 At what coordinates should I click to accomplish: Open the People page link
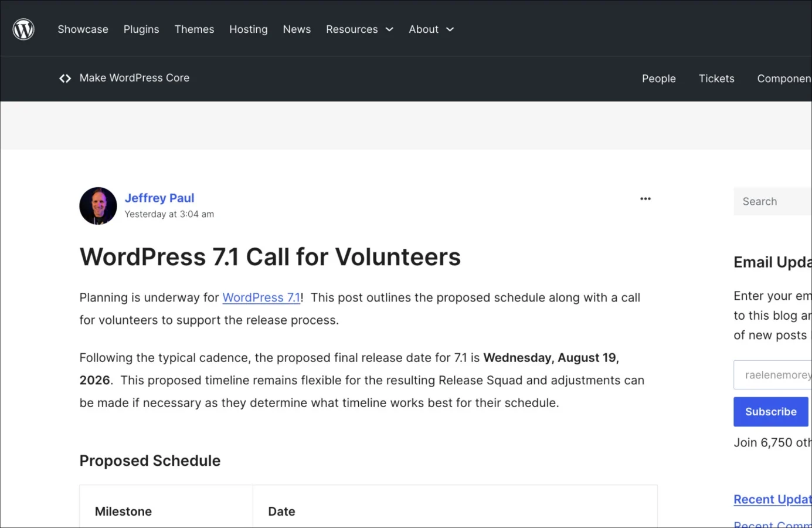(659, 79)
